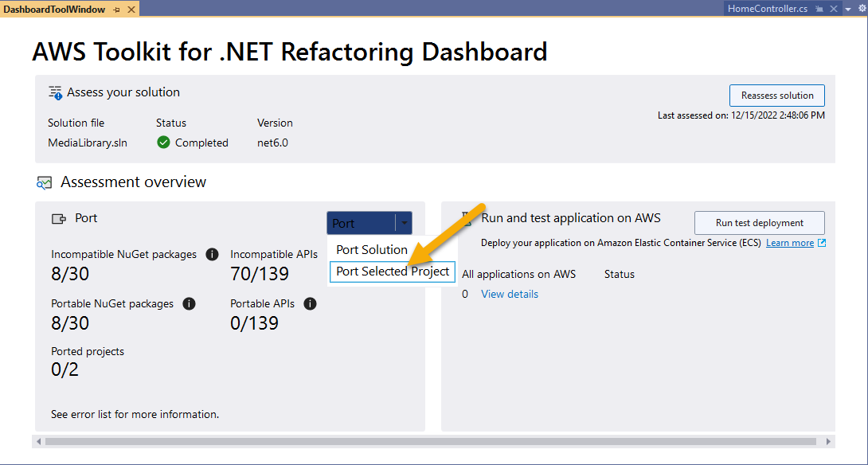Show info for Portable APIs
Screen dimensions: 868x465
pyautogui.click(x=310, y=304)
